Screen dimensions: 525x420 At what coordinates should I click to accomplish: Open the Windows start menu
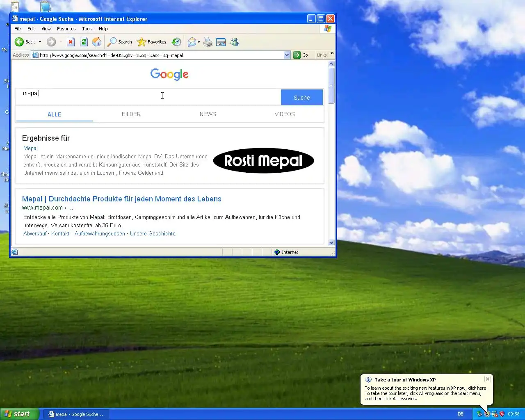click(20, 414)
